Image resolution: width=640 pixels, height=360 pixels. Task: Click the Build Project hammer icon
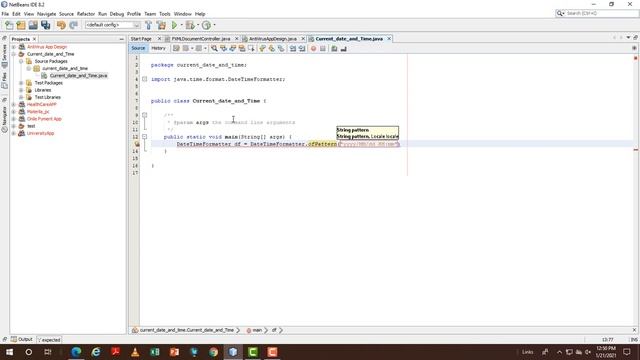[149, 25]
